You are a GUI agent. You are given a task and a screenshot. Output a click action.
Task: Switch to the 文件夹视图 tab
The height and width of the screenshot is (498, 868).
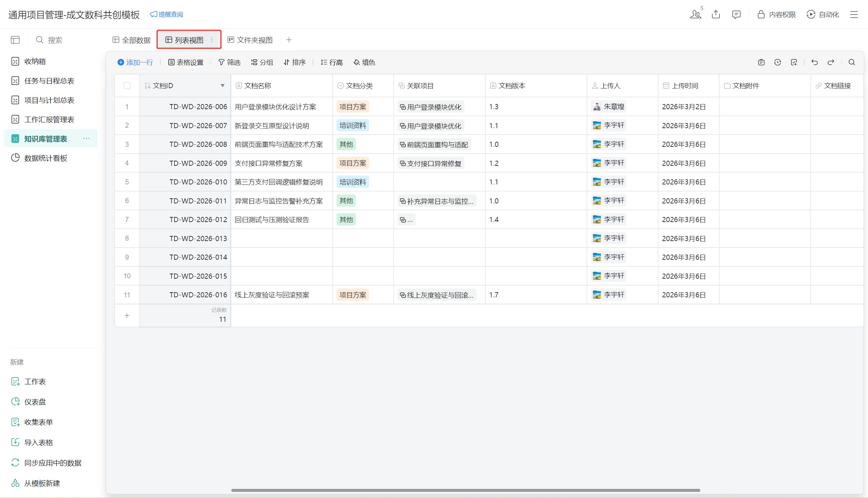coord(250,40)
